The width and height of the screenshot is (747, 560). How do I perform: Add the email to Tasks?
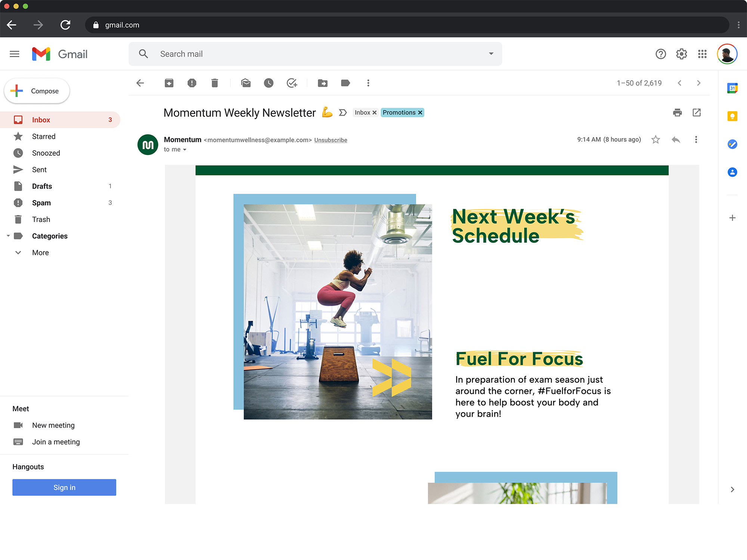coord(292,83)
